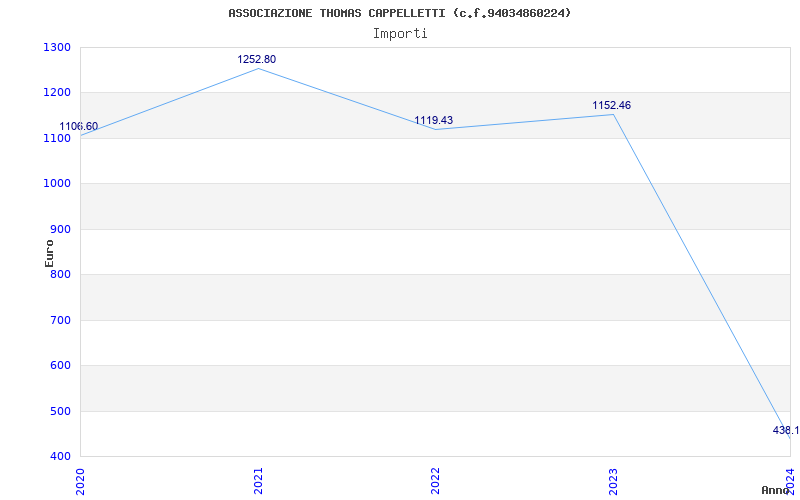Click the 1300 y-axis value
Screen dimensions: 800x500
(x=57, y=47)
